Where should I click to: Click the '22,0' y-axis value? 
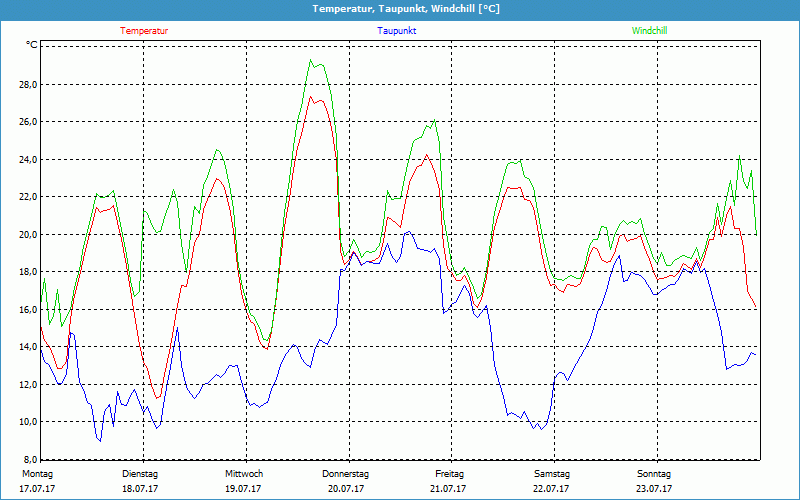pos(28,197)
